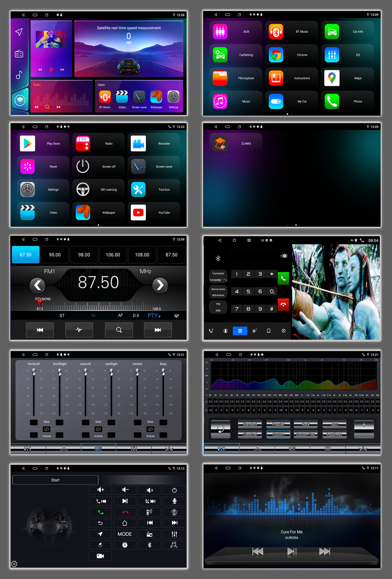Click the MODE steering wheel button
This screenshot has width=392, height=579.
click(x=125, y=534)
